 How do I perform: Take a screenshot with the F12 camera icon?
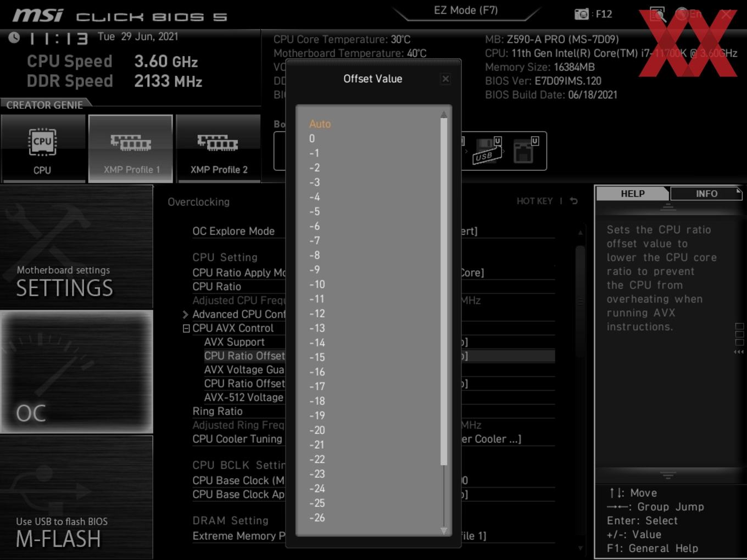(581, 14)
